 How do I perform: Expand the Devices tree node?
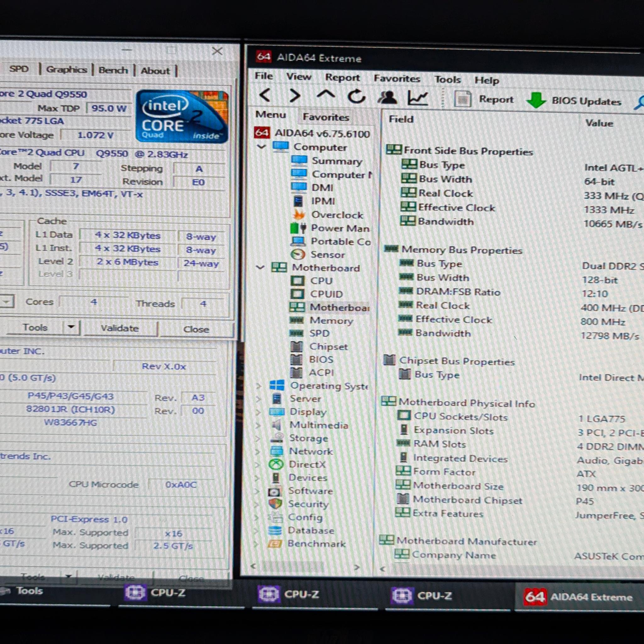[x=257, y=478]
